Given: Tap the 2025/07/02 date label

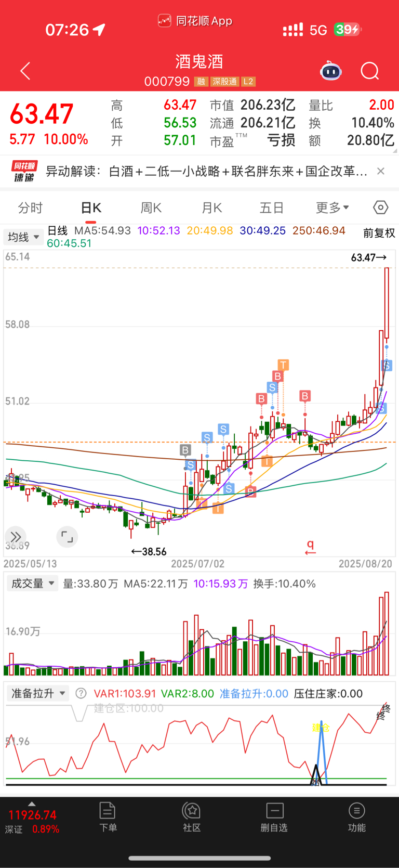Looking at the screenshot, I should [198, 564].
